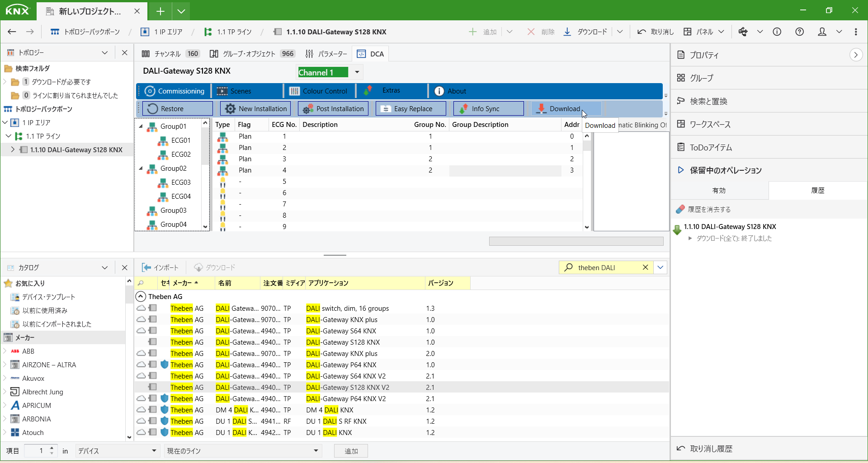Open the vertical three-dot more menu
Image resolution: width=868 pixels, height=463 pixels.
(x=856, y=32)
